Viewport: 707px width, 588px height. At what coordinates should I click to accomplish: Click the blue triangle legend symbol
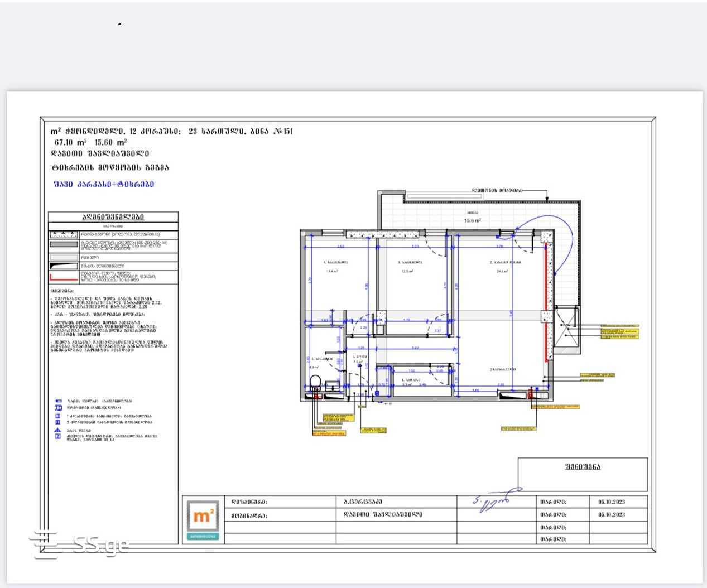(57, 430)
